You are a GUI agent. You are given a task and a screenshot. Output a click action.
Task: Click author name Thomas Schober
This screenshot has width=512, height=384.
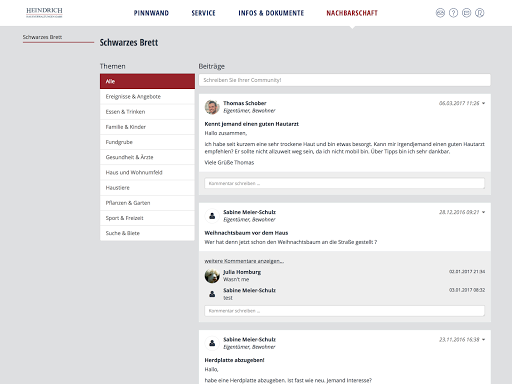click(245, 103)
